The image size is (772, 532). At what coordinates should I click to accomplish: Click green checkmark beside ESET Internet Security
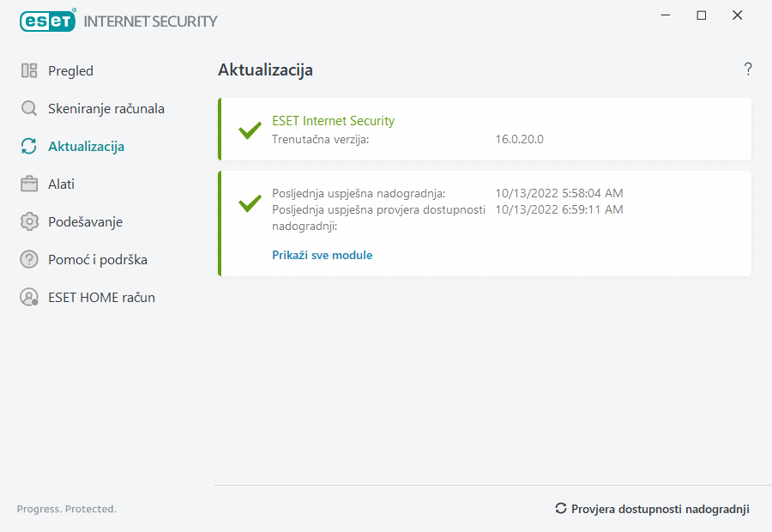[x=250, y=130]
